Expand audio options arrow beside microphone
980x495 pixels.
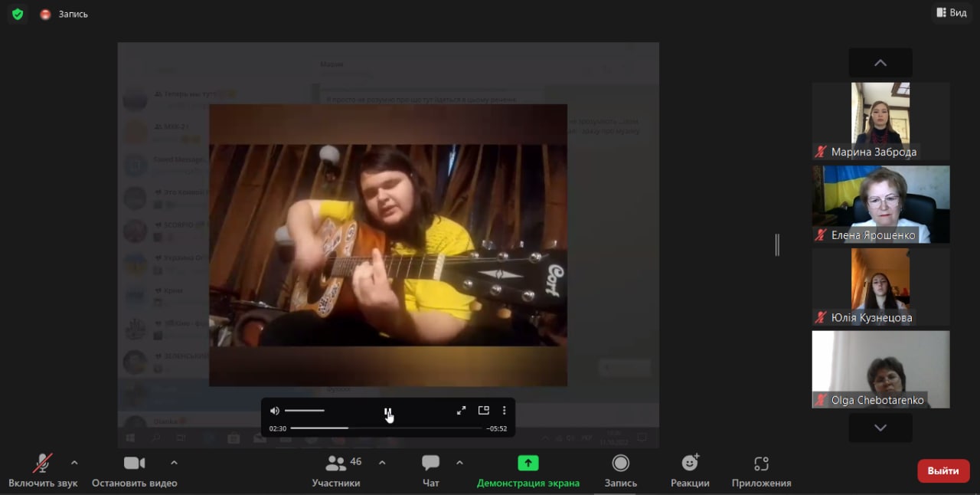point(74,462)
